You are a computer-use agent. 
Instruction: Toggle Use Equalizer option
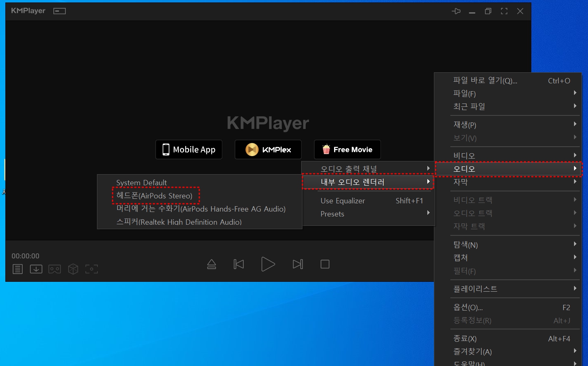tap(368, 200)
